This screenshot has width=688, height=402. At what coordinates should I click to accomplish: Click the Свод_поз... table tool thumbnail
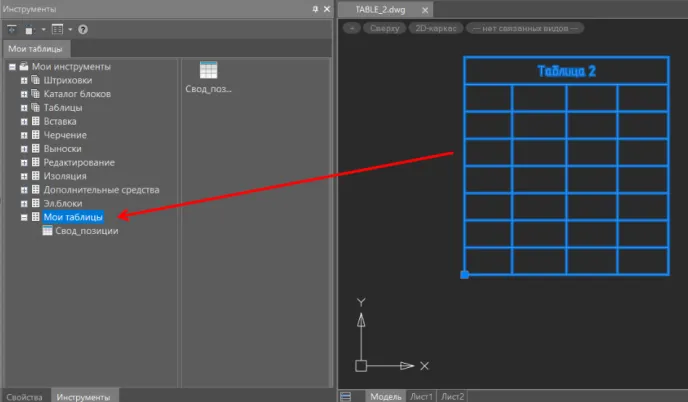pyautogui.click(x=208, y=70)
